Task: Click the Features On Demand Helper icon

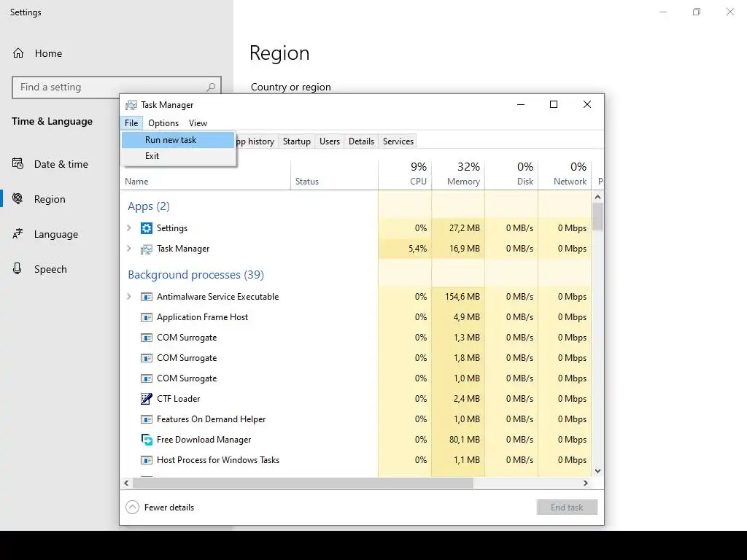Action: pos(146,419)
